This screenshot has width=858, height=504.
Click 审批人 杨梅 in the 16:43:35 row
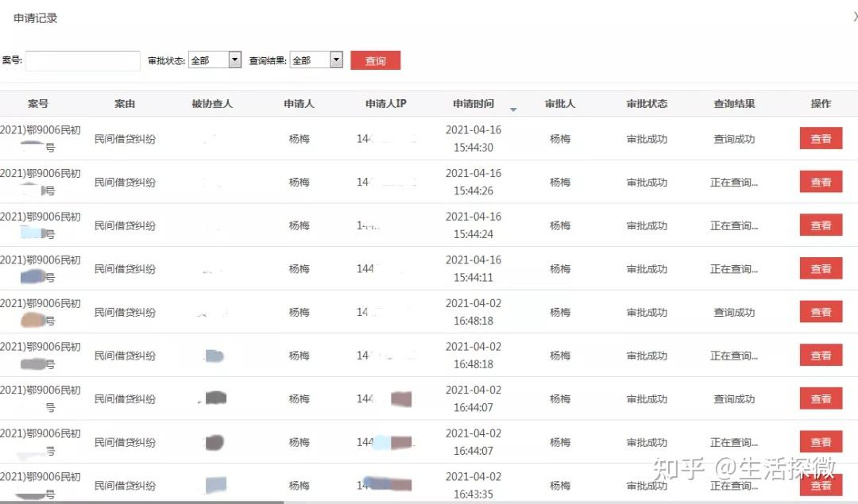coord(560,486)
